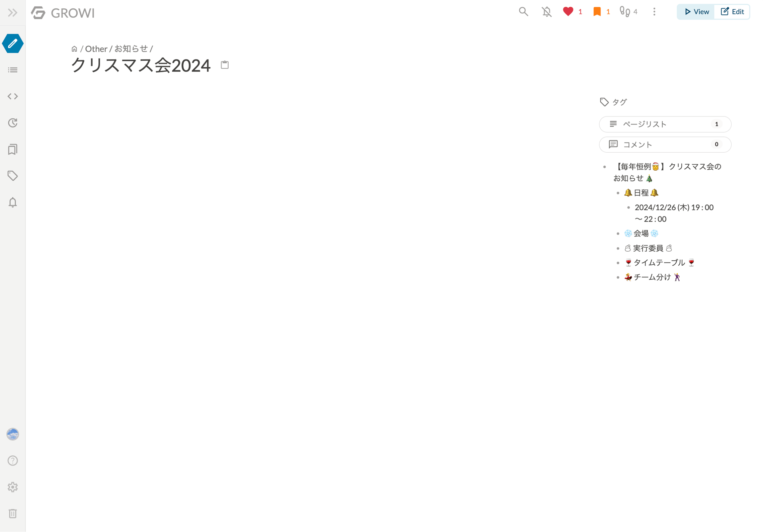Open the page tree list icon
763x532 pixels.
pyautogui.click(x=13, y=70)
